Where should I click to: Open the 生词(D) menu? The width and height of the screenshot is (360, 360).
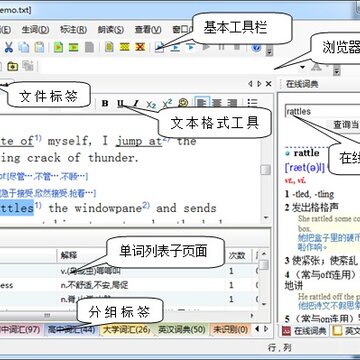point(35,30)
